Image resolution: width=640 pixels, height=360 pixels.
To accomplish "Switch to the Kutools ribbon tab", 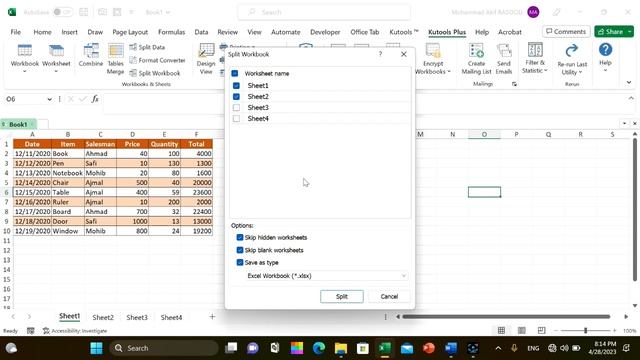I will tap(404, 32).
